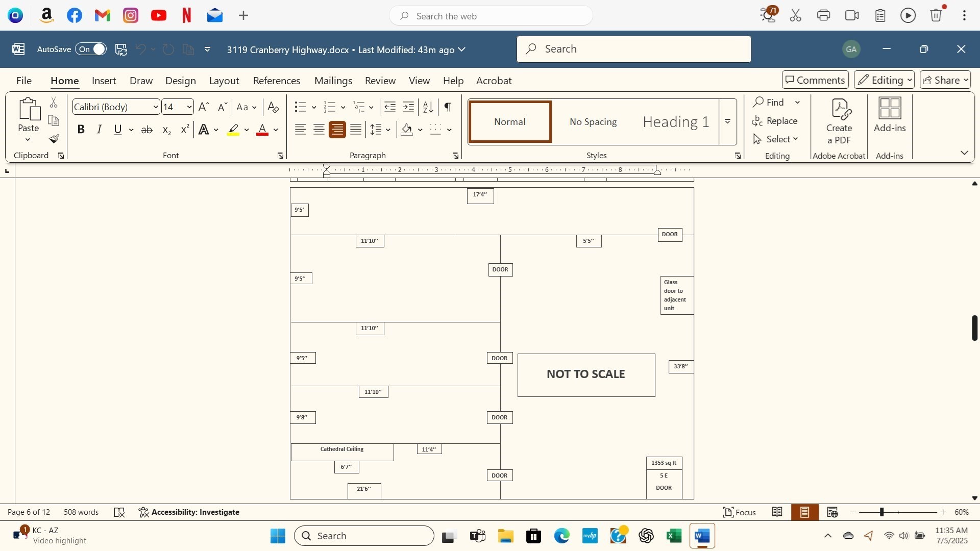Click the Justify alignment icon
This screenshot has width=980, height=551.
coord(356,130)
